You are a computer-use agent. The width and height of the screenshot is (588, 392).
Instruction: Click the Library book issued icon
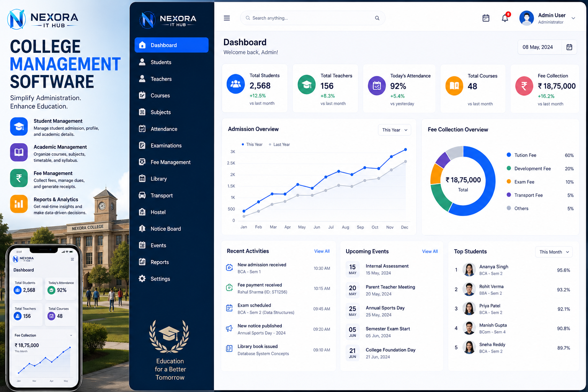(229, 349)
